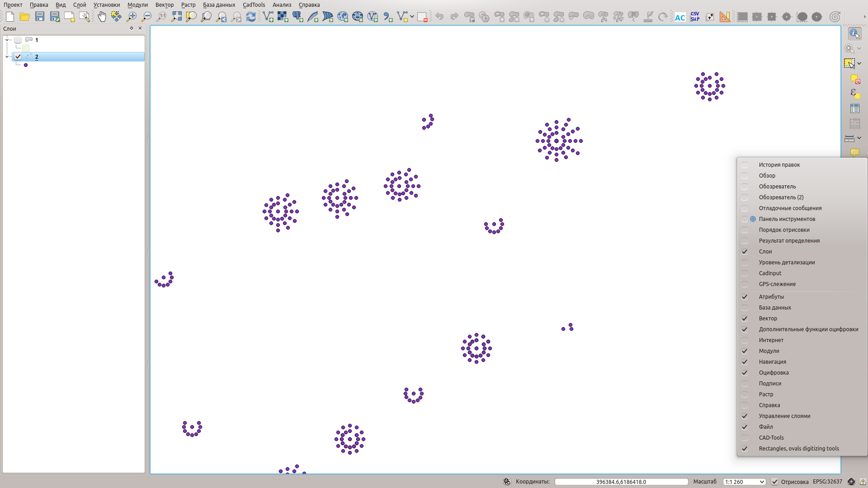Enable the Обозреватель panel in menu
The height and width of the screenshot is (488, 868).
777,186
